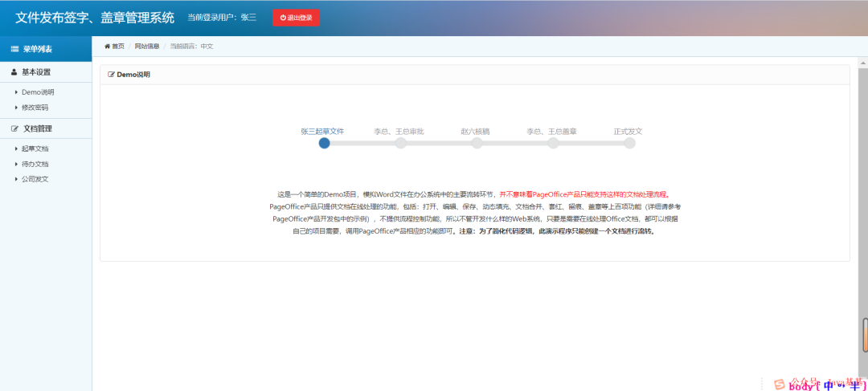This screenshot has width=868, height=391.
Task: Click the 张三起草文件 step label
Action: point(323,132)
